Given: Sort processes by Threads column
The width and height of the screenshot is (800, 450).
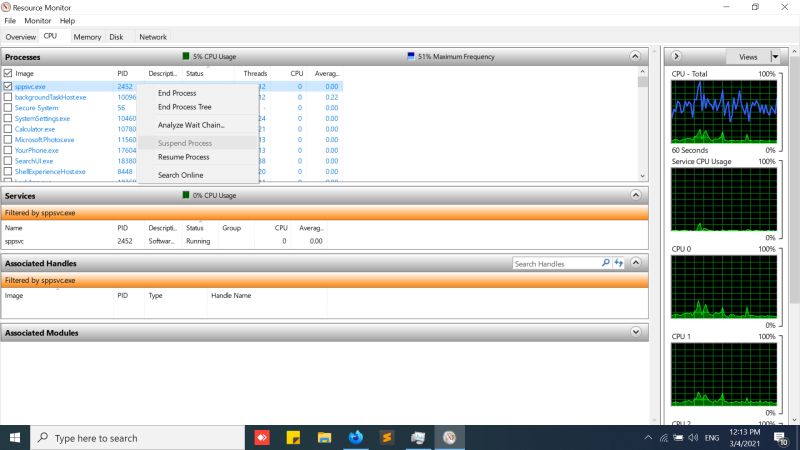Looking at the screenshot, I should 255,73.
